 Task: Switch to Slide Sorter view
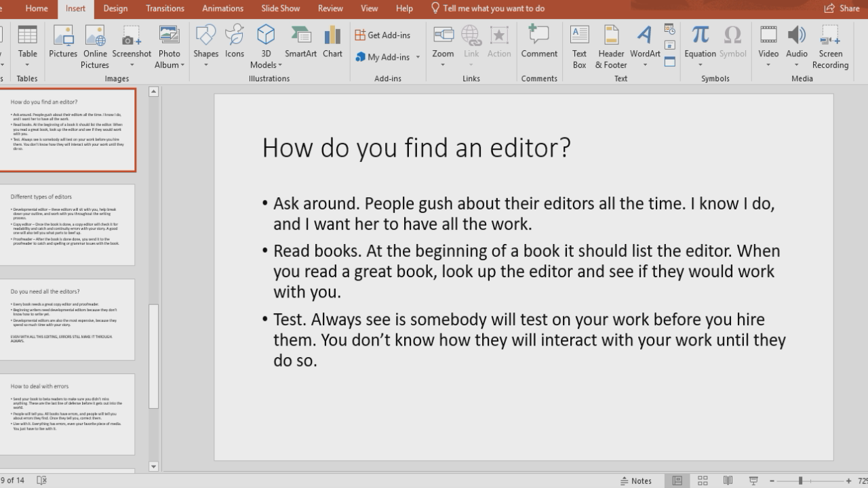tap(702, 480)
